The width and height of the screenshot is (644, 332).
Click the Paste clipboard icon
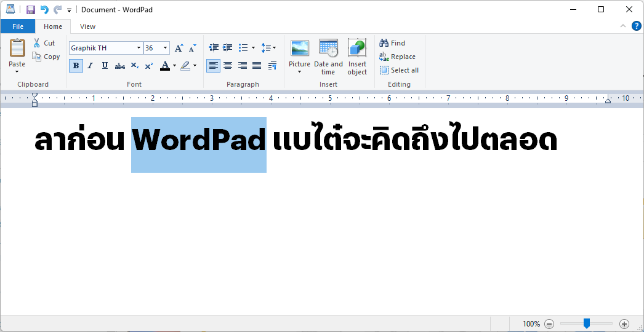point(17,48)
